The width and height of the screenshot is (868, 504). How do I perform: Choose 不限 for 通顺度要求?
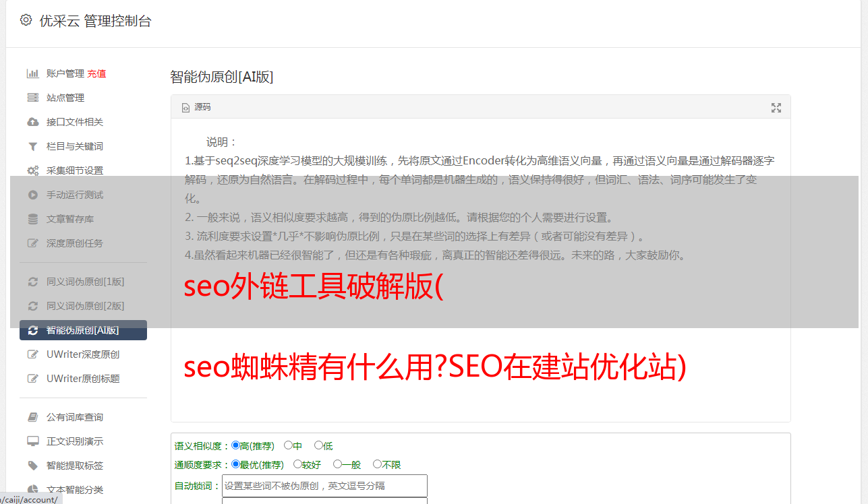tap(377, 464)
